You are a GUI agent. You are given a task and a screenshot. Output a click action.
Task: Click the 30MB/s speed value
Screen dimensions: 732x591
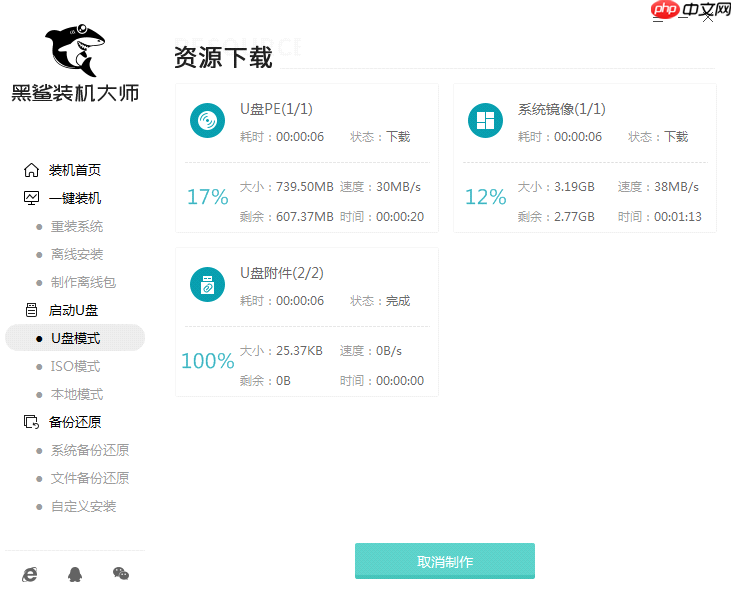tap(398, 187)
